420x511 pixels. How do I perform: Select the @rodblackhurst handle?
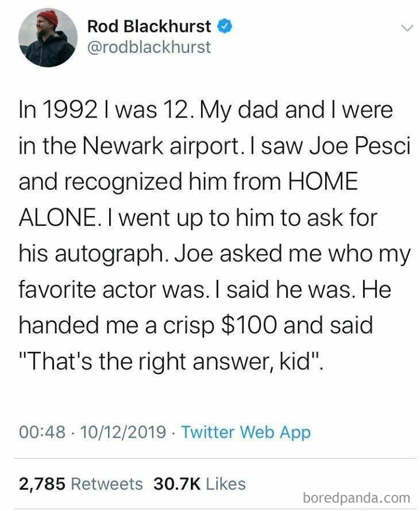(x=148, y=47)
